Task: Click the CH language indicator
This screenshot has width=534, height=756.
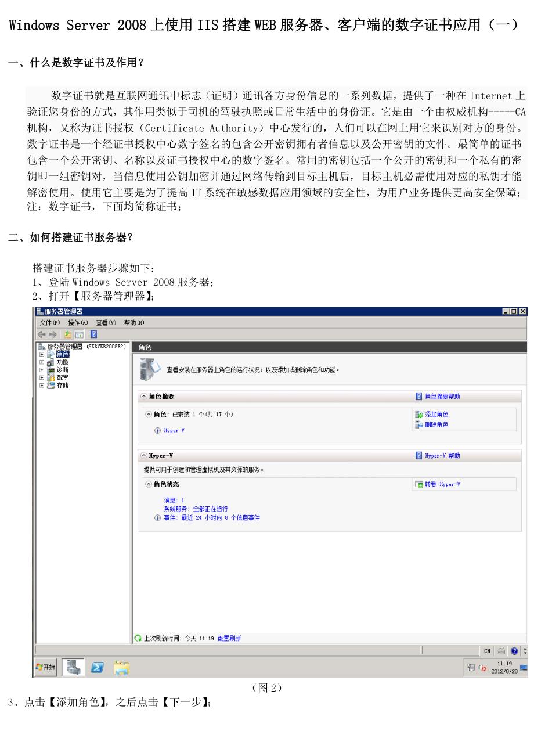Action: coord(488,651)
